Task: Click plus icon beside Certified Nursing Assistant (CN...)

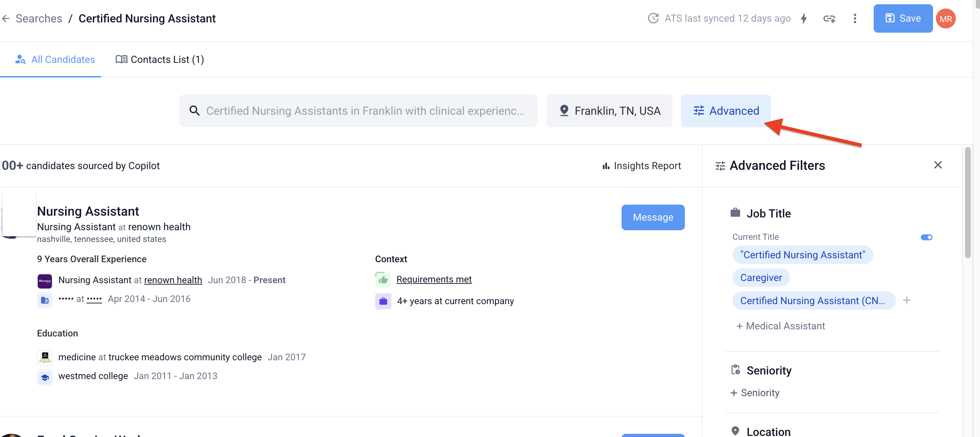Action: [907, 301]
